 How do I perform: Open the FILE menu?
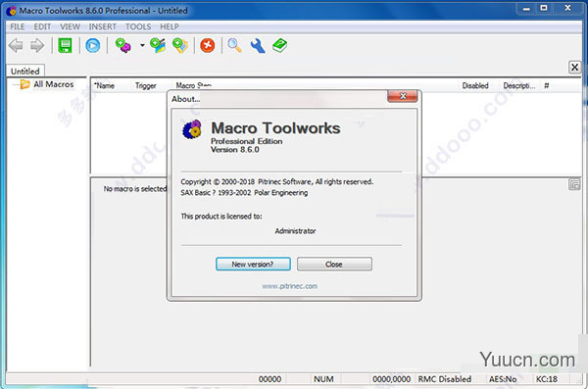tap(18, 26)
